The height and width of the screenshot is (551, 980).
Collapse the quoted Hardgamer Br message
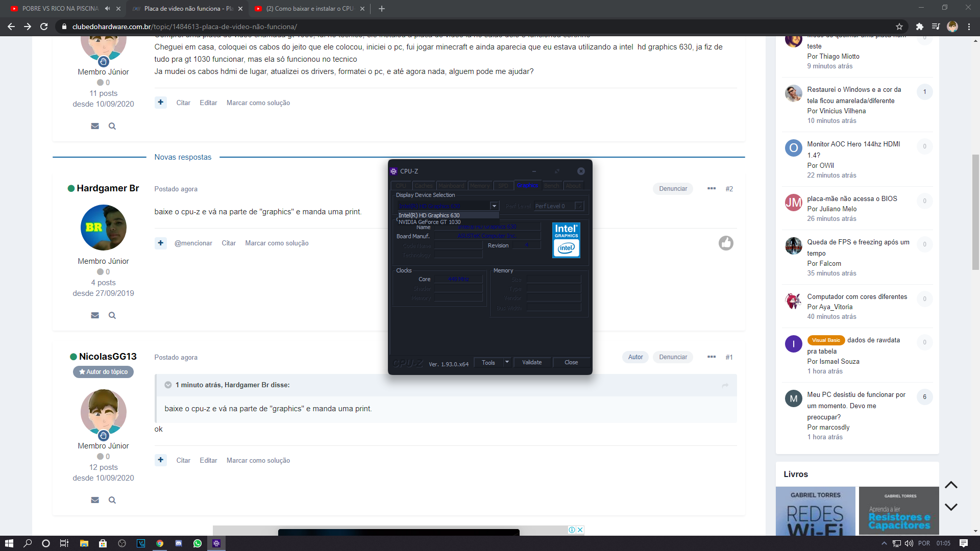click(168, 385)
